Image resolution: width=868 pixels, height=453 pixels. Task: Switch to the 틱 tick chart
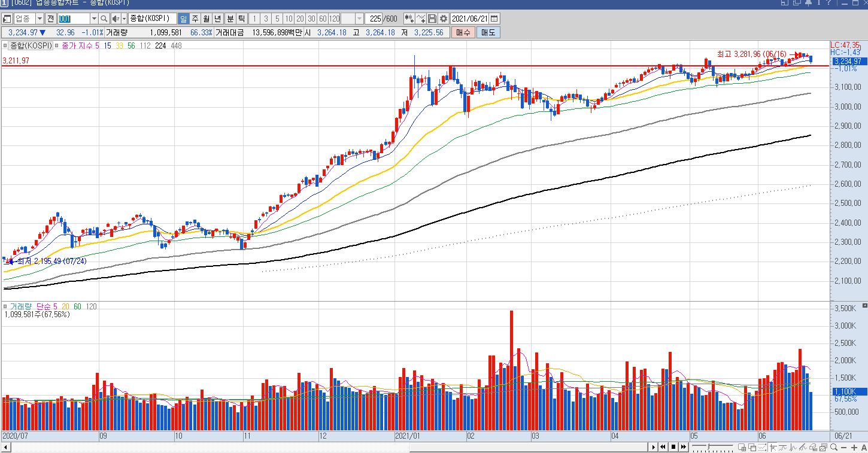click(x=241, y=19)
